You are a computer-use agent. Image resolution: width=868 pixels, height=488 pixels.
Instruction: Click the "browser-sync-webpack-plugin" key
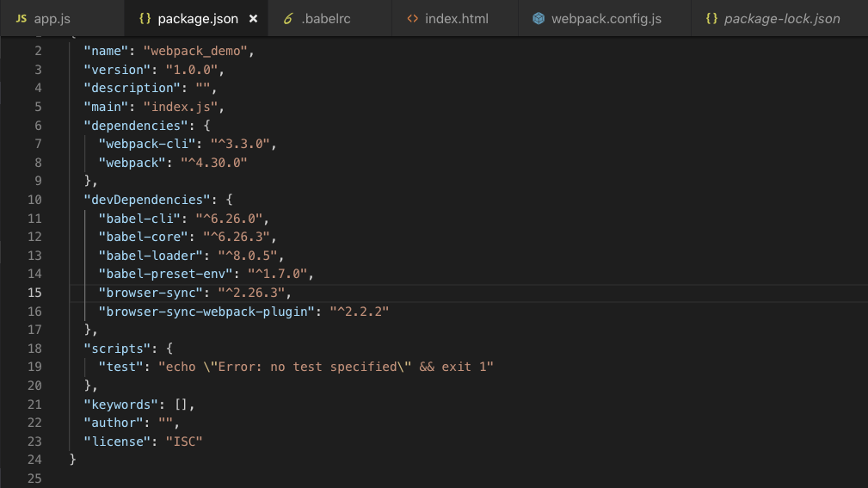click(x=206, y=312)
